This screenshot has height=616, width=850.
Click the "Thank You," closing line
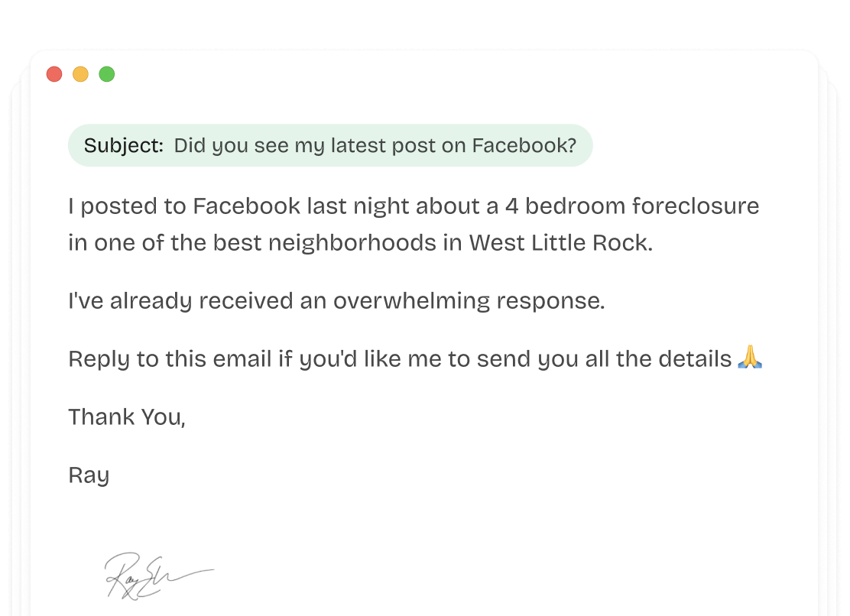pos(127,417)
